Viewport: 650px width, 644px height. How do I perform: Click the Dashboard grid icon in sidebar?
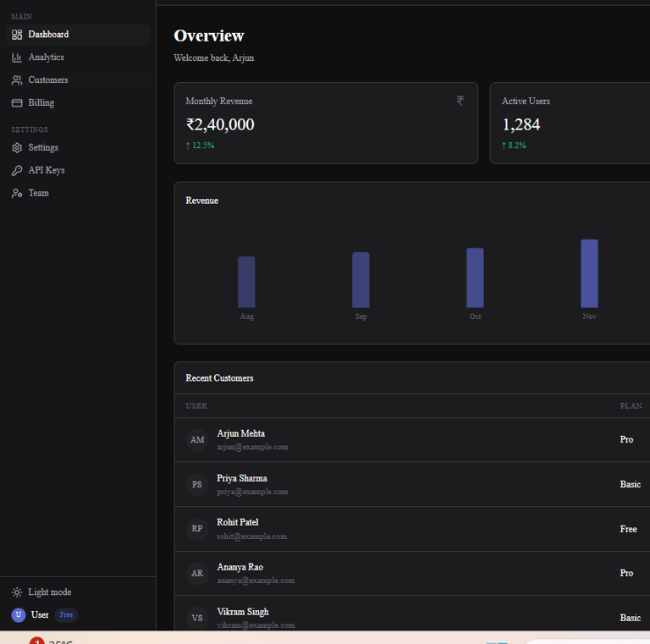(17, 35)
